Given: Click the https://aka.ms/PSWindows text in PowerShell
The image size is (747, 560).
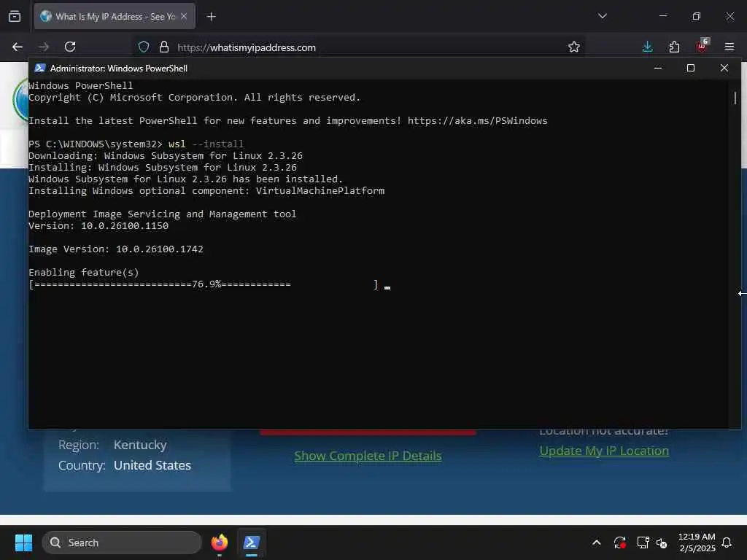Looking at the screenshot, I should click(477, 120).
